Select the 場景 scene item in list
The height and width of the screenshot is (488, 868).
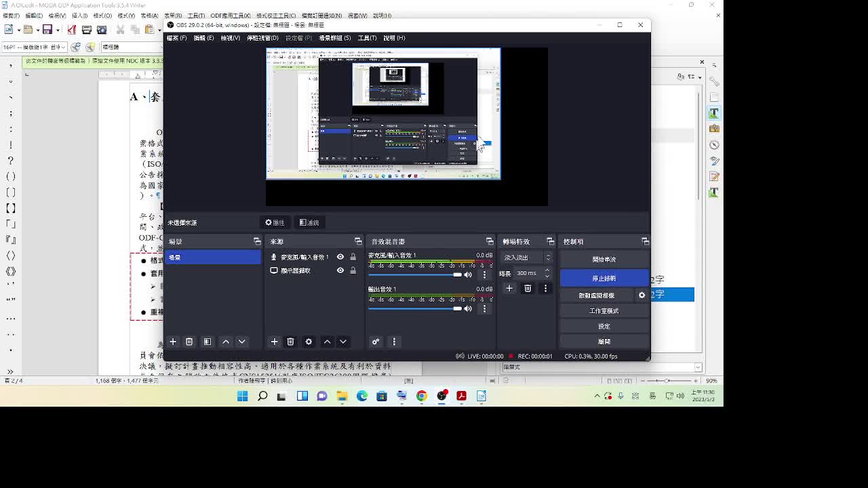pyautogui.click(x=213, y=258)
